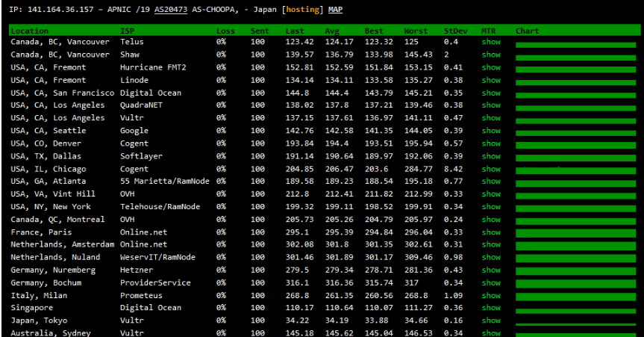
Task: Show MTR for Seattle Google row
Action: [491, 131]
